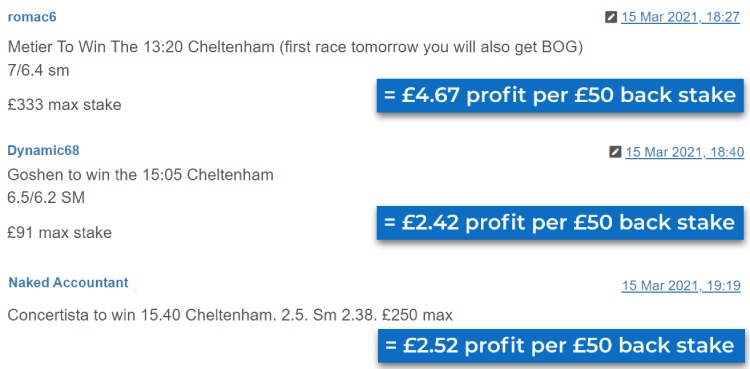The width and height of the screenshot is (750, 369).
Task: Open romac6's user profile
Action: pos(32,17)
